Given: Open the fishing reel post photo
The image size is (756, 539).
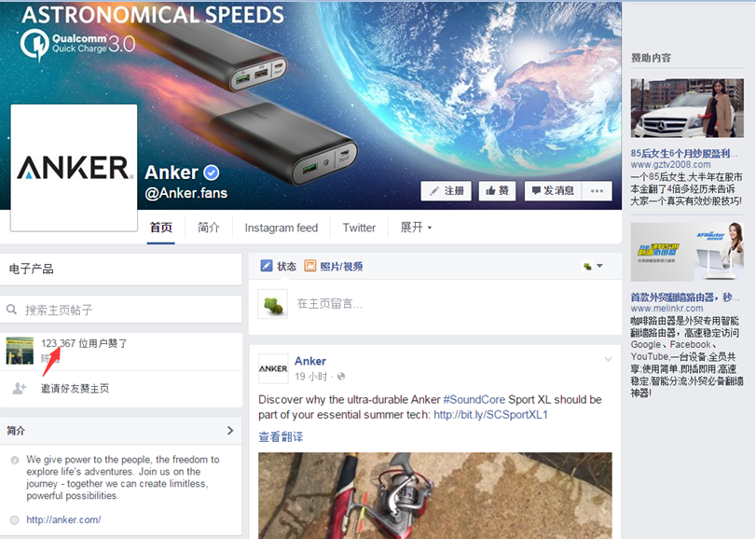Looking at the screenshot, I should click(x=435, y=495).
